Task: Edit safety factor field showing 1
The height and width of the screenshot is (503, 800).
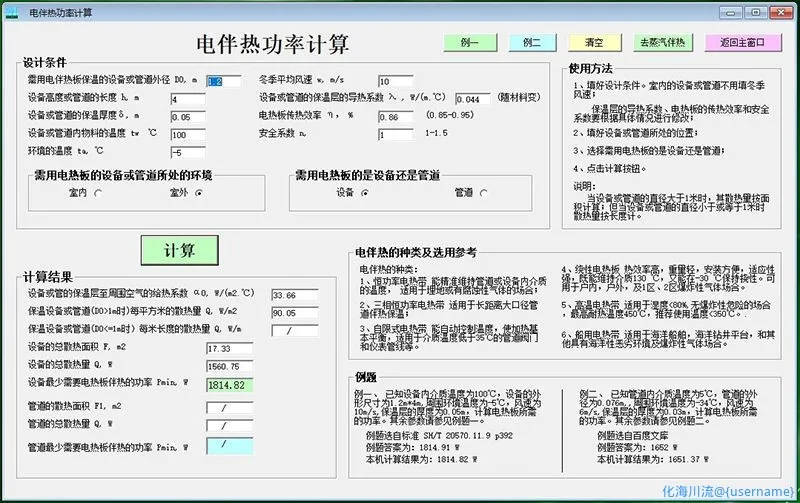Action: (x=395, y=135)
